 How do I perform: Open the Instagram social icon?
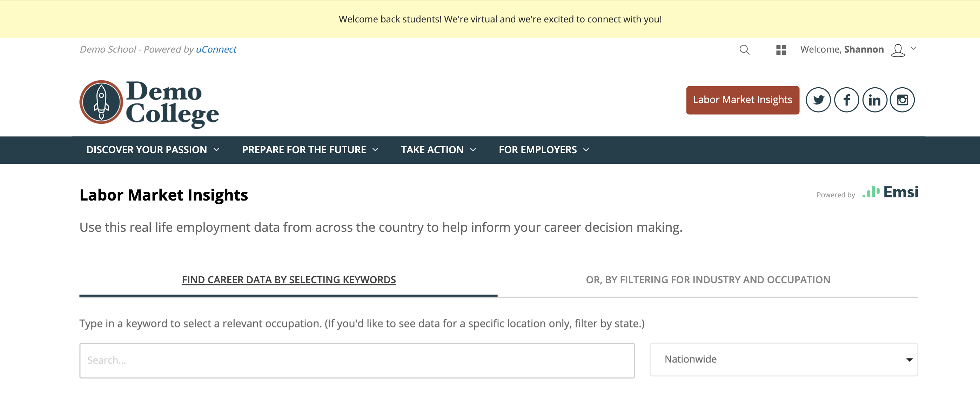(x=902, y=100)
